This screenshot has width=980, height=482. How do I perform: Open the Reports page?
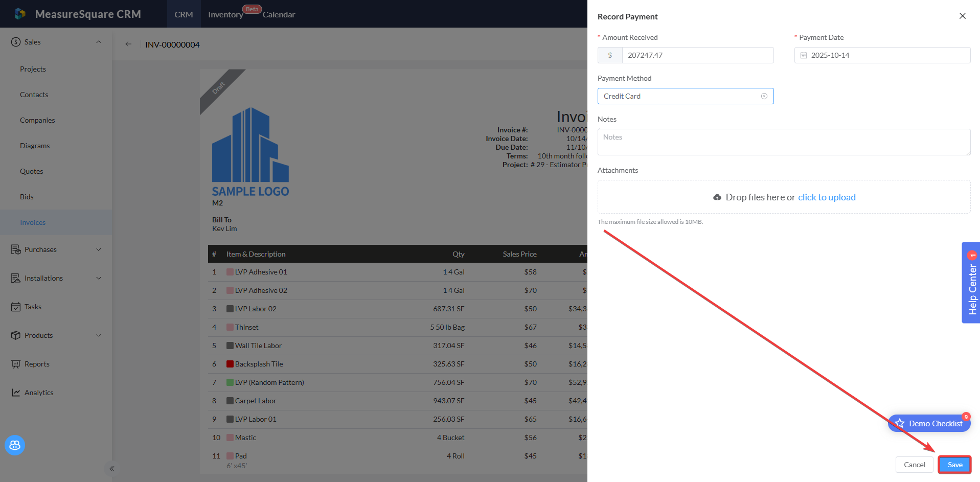(x=37, y=364)
